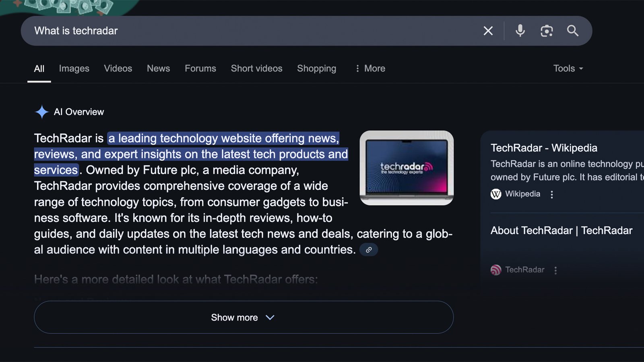Expand AI Overview with Show more
644x362 pixels.
point(244,317)
